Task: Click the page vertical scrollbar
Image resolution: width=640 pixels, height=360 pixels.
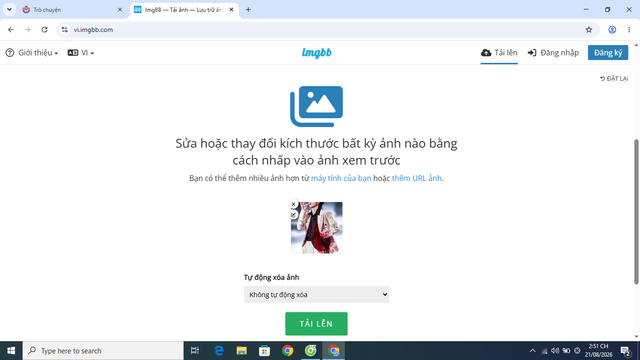Action: pos(636,211)
